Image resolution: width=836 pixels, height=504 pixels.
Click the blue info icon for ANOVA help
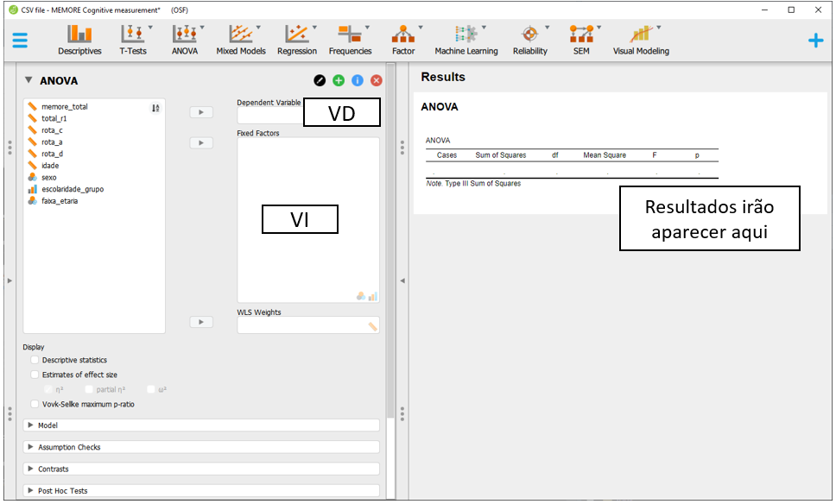[x=358, y=80]
